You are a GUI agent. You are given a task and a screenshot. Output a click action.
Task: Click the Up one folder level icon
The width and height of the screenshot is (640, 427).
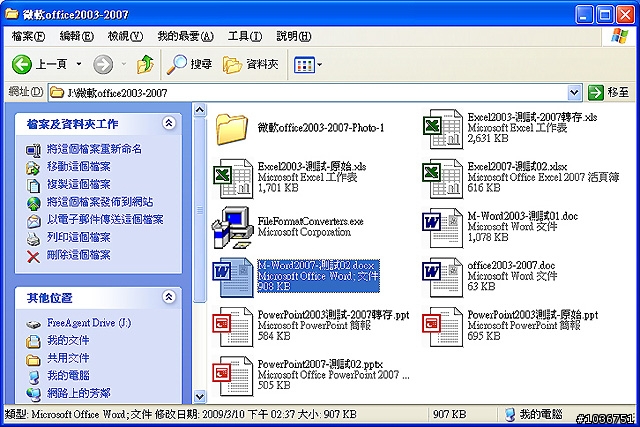(x=145, y=64)
